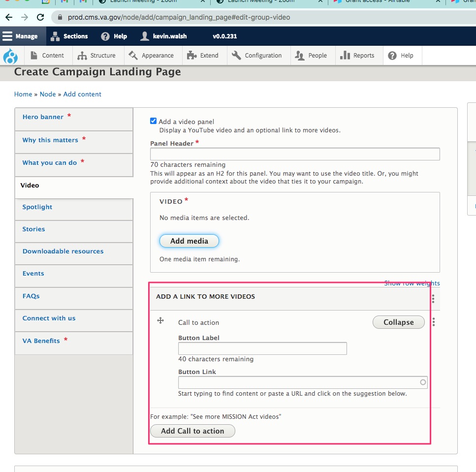
Task: Click the padlock site info icon
Action: [60, 17]
